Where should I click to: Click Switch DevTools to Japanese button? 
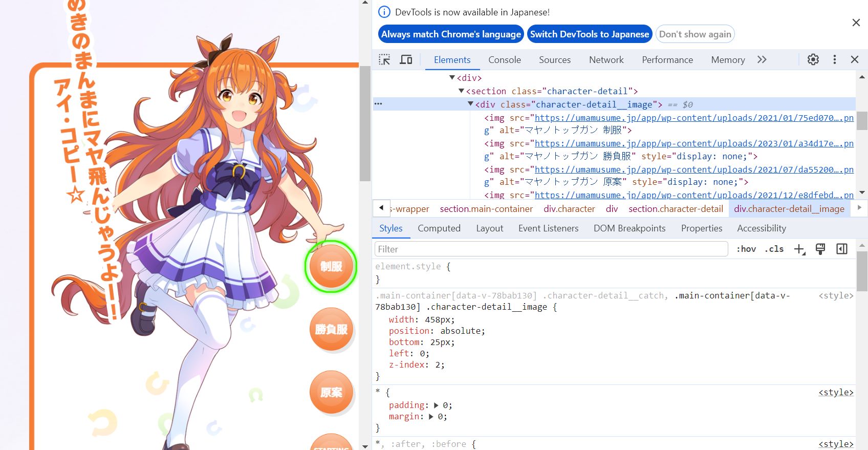click(589, 34)
